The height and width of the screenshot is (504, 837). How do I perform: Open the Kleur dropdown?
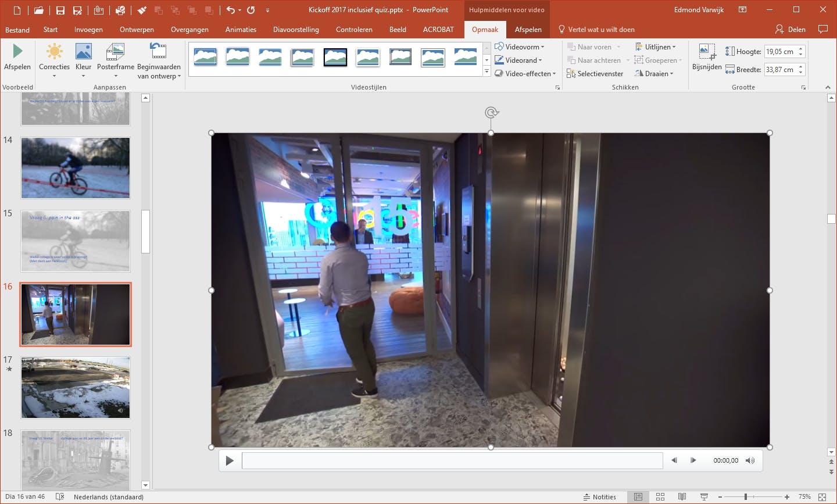coord(84,60)
